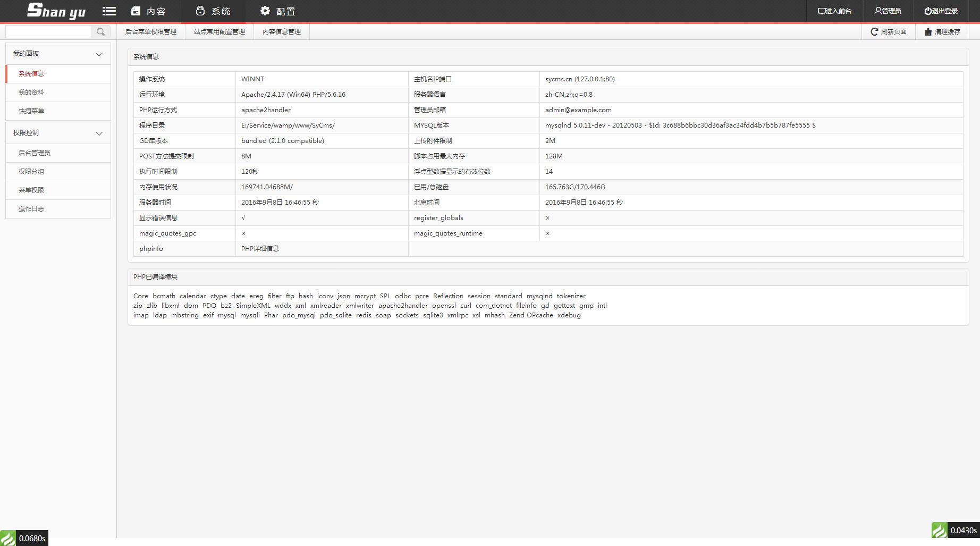Toggle the sidebar hamburger menu icon

pyautogui.click(x=109, y=11)
